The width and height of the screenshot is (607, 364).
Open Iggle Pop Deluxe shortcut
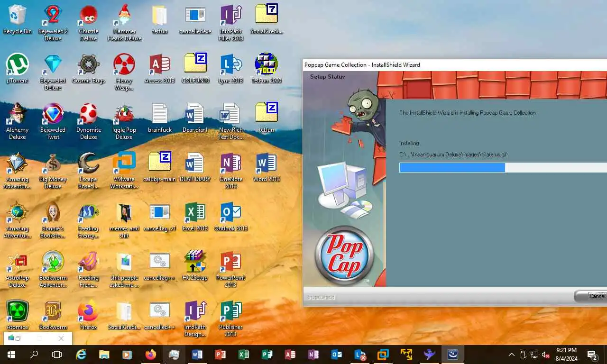point(124,121)
